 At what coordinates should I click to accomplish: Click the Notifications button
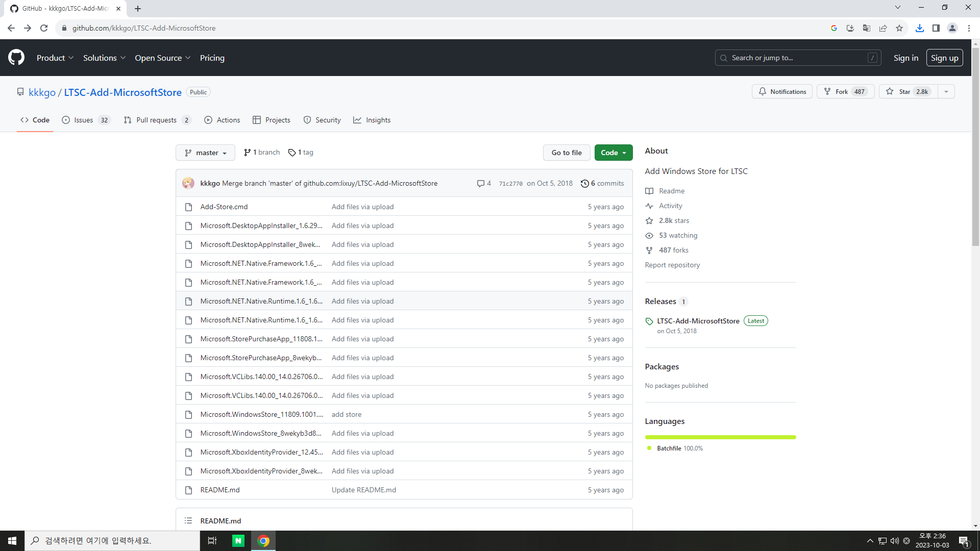pyautogui.click(x=782, y=92)
